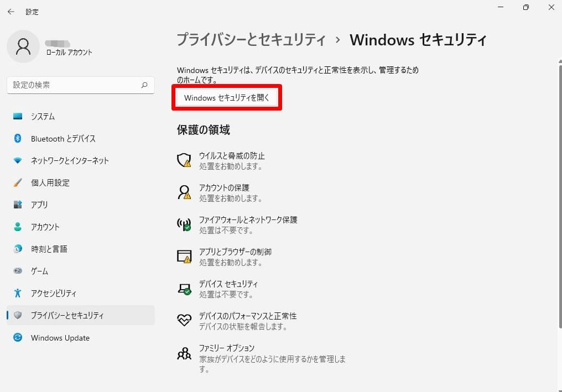Select 個人用設定 in sidebar
The height and width of the screenshot is (392, 562).
(x=81, y=183)
